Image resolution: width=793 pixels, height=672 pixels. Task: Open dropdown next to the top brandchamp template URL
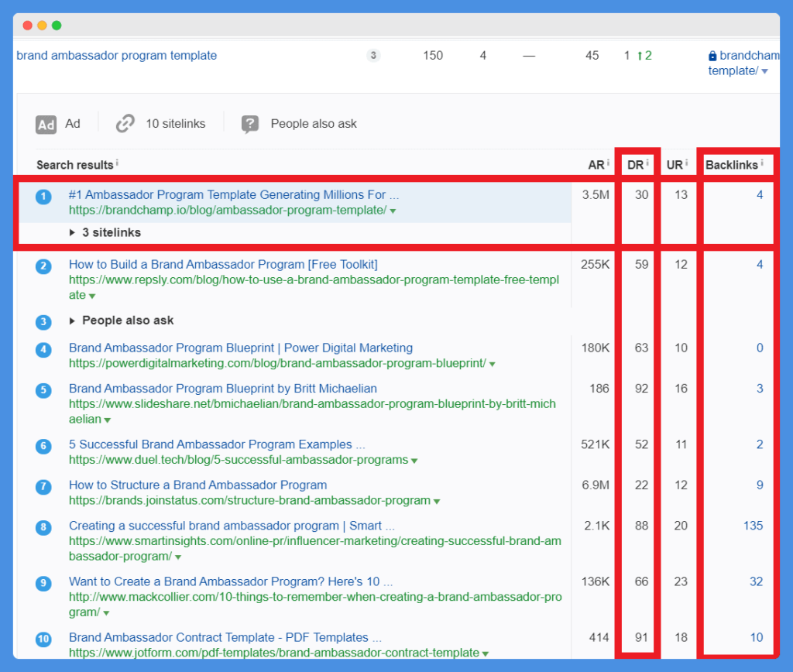pos(764,71)
